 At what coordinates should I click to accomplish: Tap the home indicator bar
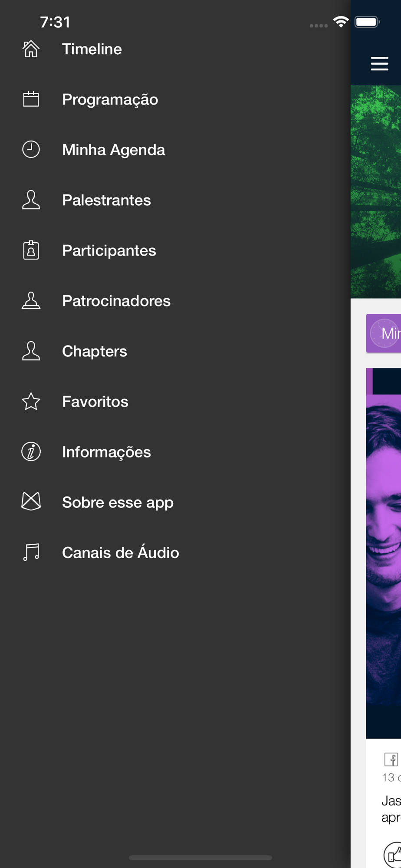(200, 858)
